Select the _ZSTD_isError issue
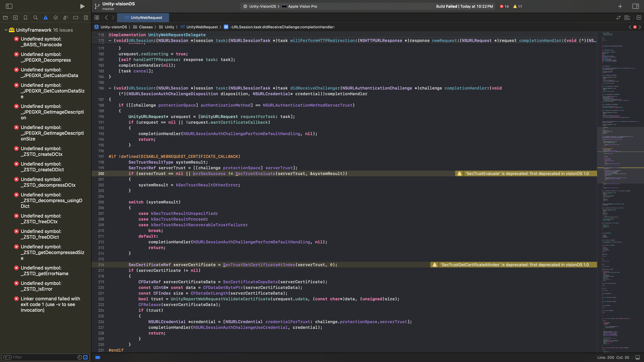The width and height of the screenshot is (644, 362). [x=46, y=286]
